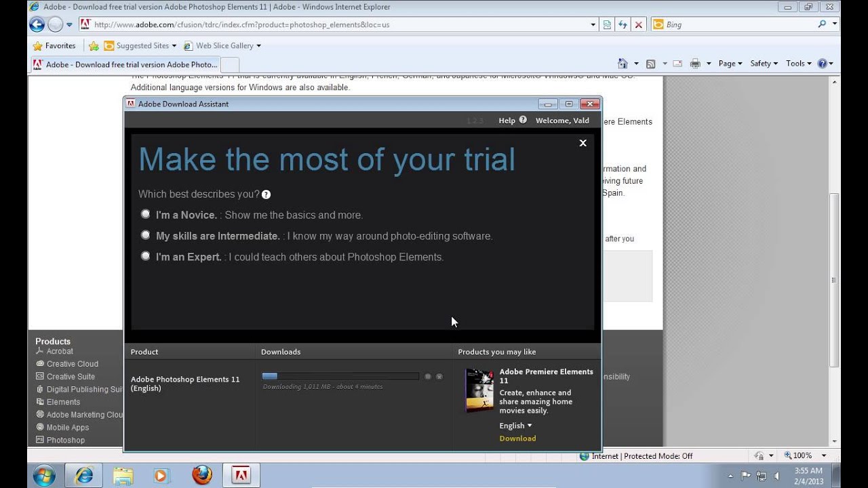Open the Favorites button

pyautogui.click(x=54, y=45)
